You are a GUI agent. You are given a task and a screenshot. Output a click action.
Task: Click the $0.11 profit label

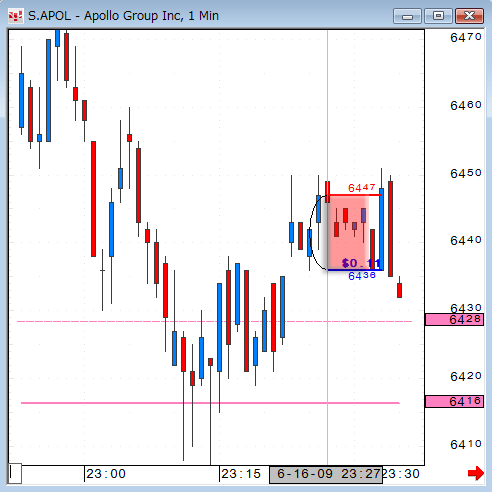click(x=361, y=263)
